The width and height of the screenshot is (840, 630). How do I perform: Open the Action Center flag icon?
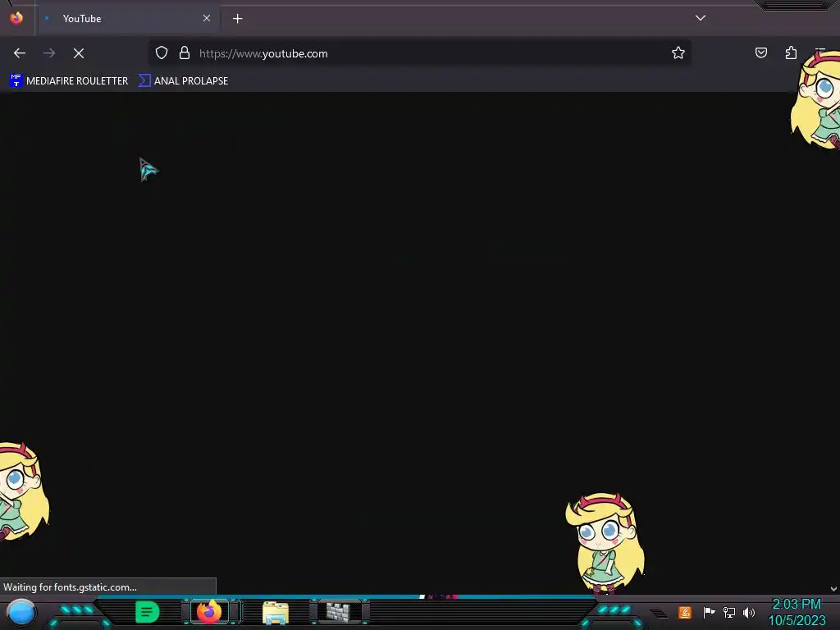(x=709, y=612)
